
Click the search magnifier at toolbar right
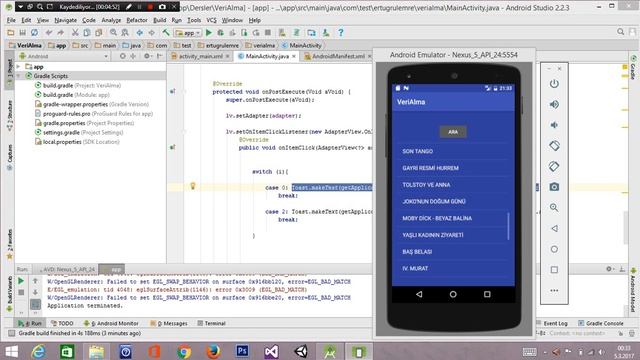pos(620,32)
